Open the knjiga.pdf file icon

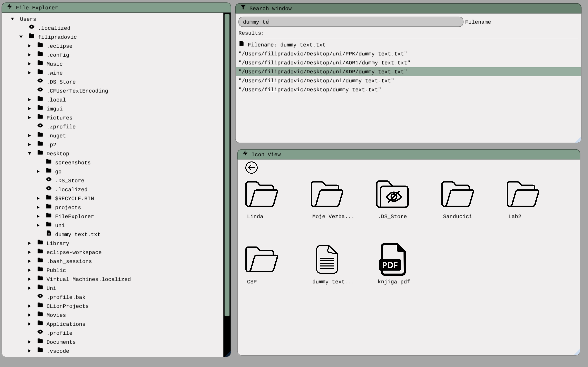[392, 259]
